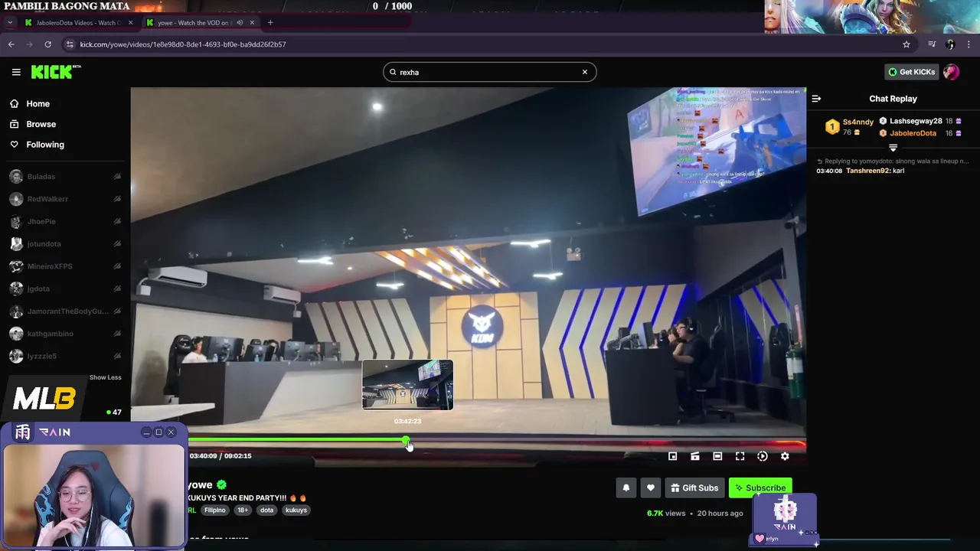The image size is (980, 551).
Task: Toggle theater mode
Action: click(717, 456)
